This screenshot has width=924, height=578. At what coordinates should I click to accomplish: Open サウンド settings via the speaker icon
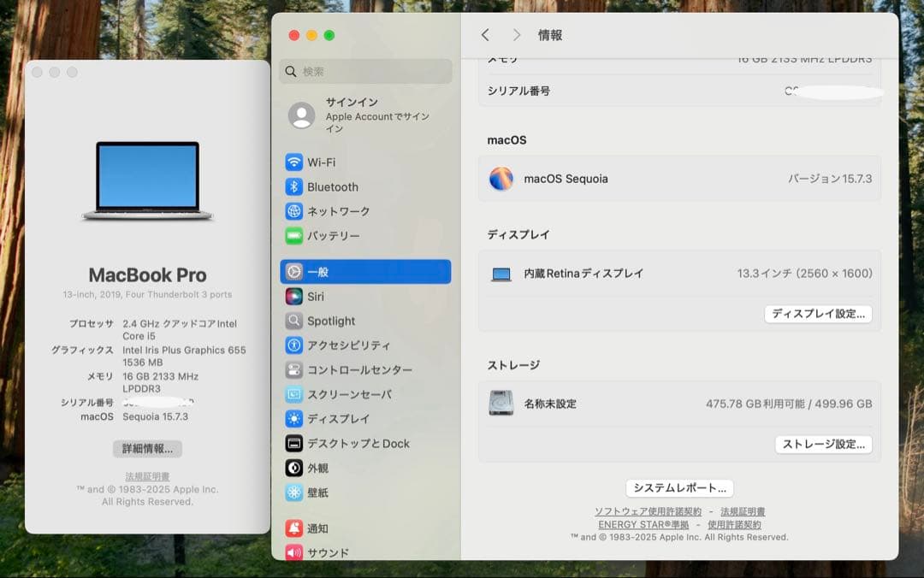[x=294, y=552]
